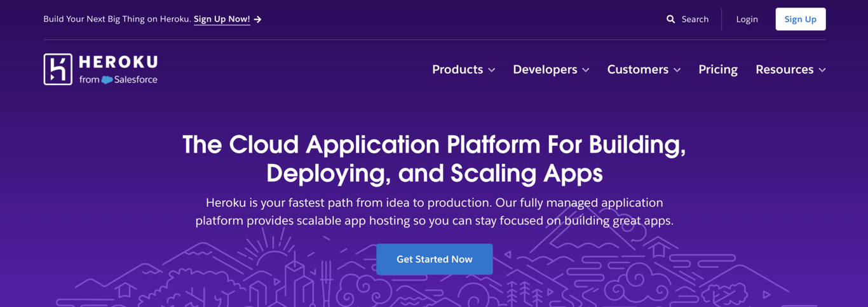Click the 'Heroku is your fastest path' paragraph

click(434, 212)
